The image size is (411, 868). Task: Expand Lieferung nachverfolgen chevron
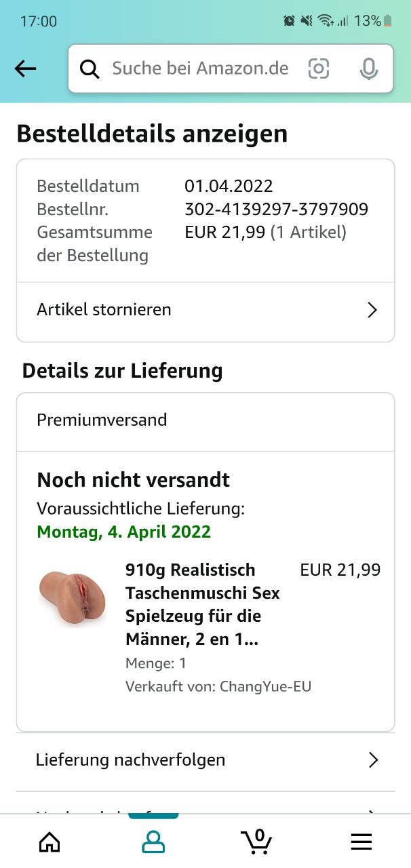(372, 759)
